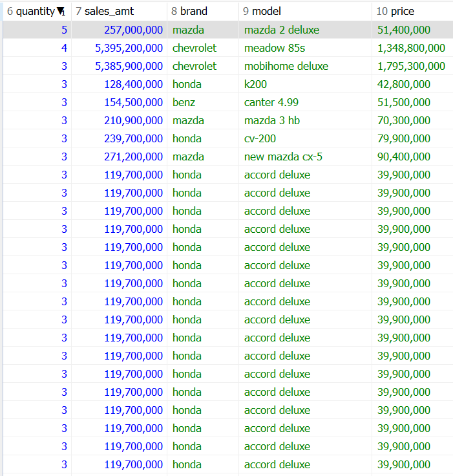Select cell 5,385,900,000 in sales_amt
The image size is (453, 476).
(120, 66)
